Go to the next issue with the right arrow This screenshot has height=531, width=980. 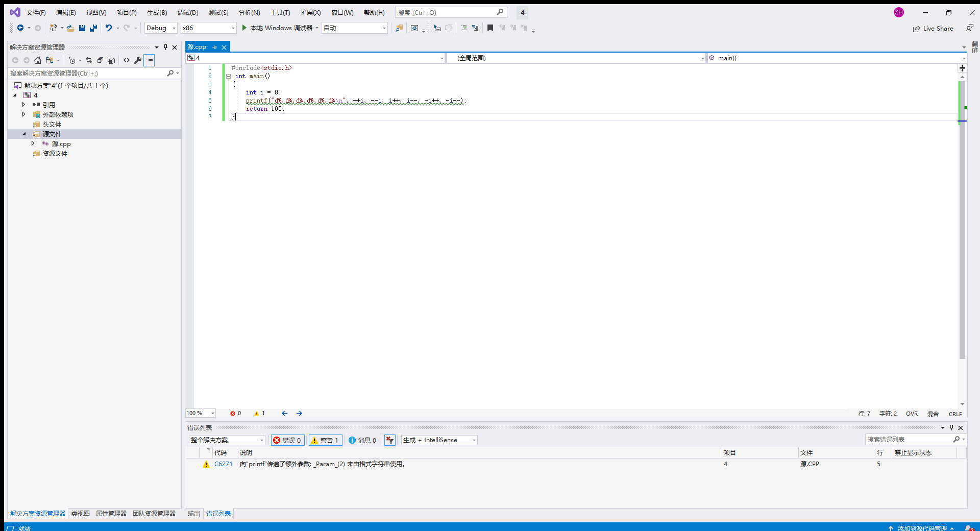pyautogui.click(x=300, y=414)
